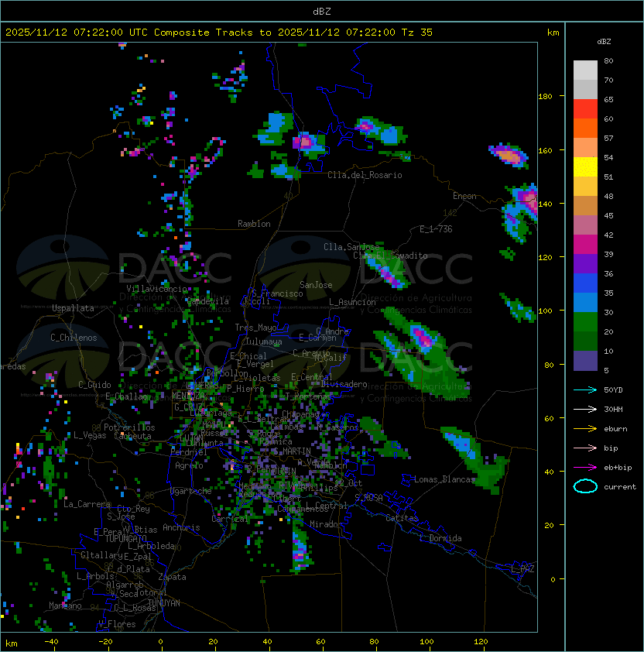The height and width of the screenshot is (652, 644).
Task: Click the 'km' label at bottom left
Action: click(12, 643)
